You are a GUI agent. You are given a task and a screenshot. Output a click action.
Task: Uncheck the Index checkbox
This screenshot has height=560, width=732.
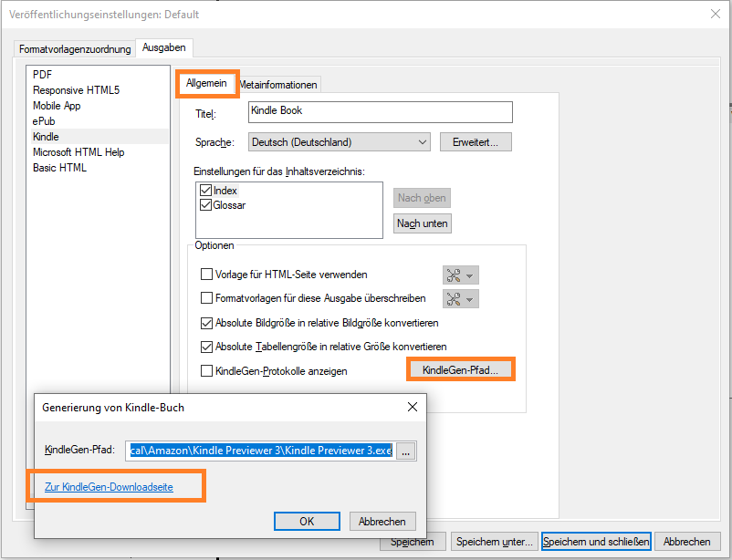205,191
